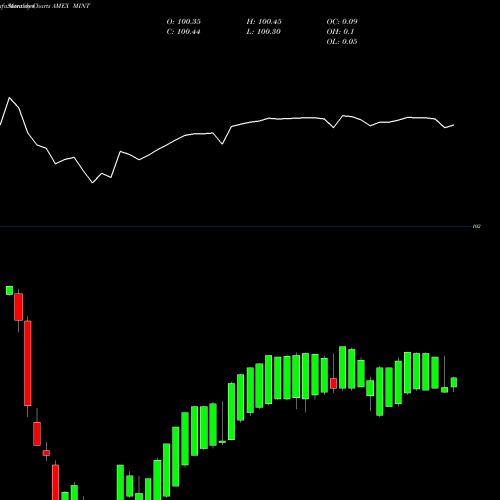Click the low price text "L: 100.30"
The width and height of the screenshot is (500, 500).
(x=263, y=32)
